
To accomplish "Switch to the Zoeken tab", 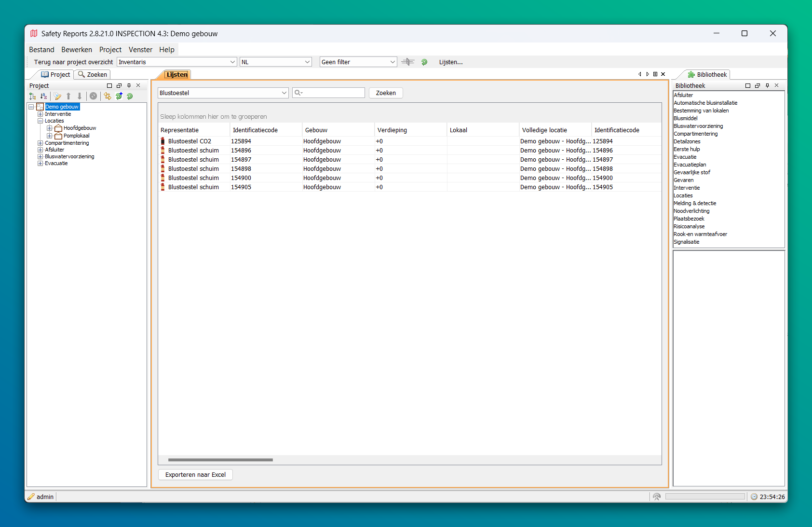I will pos(93,75).
